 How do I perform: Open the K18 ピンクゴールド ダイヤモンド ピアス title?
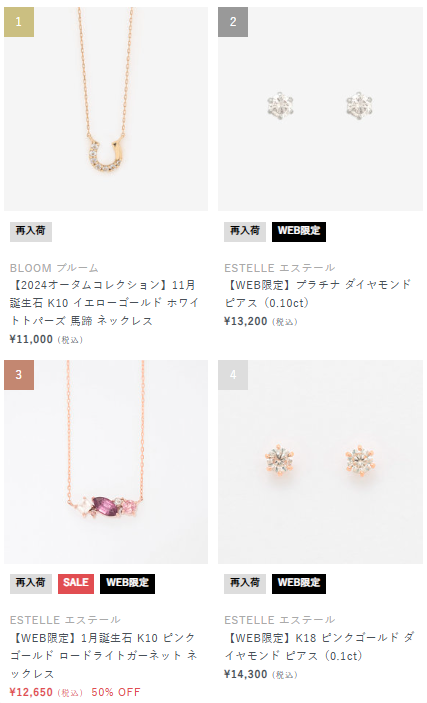tap(319, 647)
